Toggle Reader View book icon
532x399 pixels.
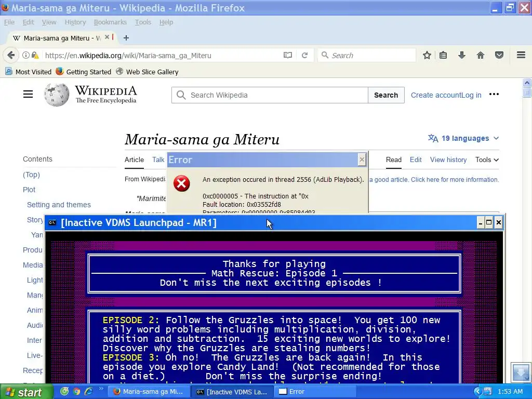(288, 55)
